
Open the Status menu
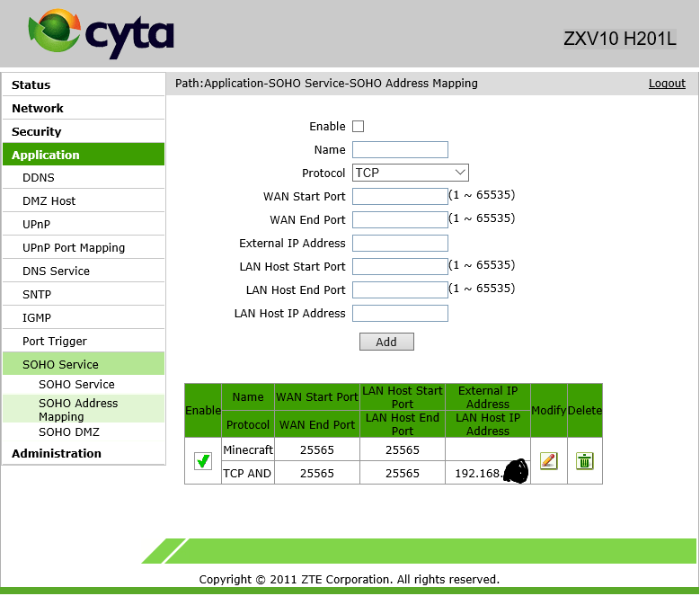[84, 85]
